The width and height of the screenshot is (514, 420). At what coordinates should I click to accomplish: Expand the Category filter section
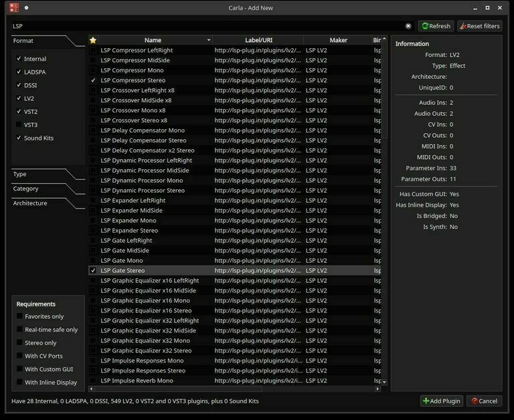click(48, 189)
